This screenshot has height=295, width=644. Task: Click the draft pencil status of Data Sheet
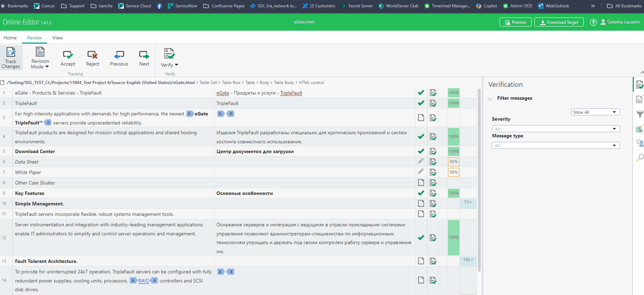(421, 161)
